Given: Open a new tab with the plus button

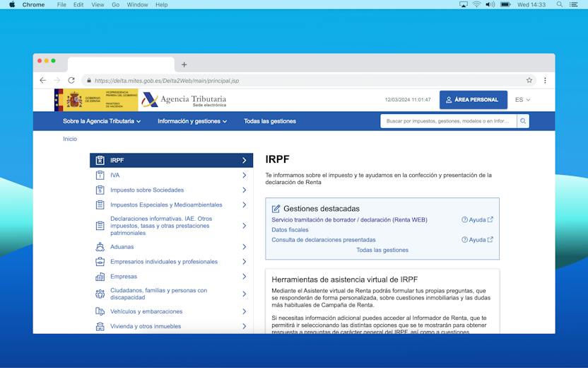Looking at the screenshot, I should coord(184,64).
